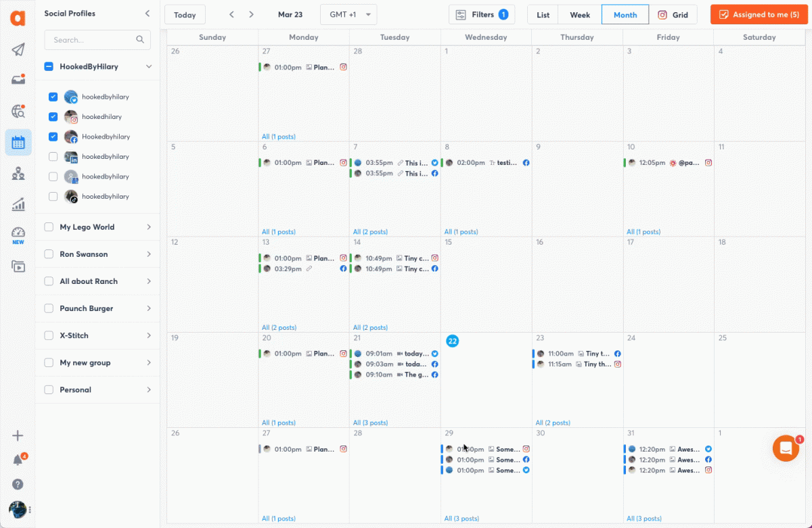Uncheck the hookedhilary Instagram profile
The height and width of the screenshot is (528, 812).
coord(53,117)
